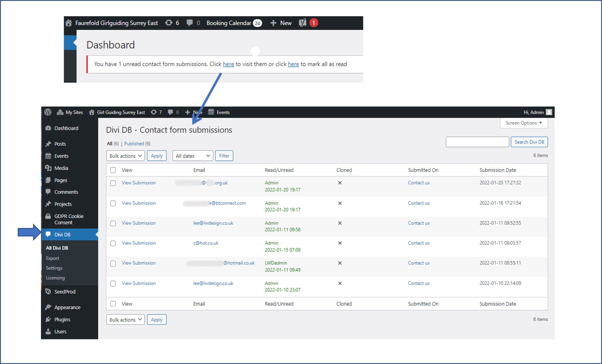The image size is (602, 364).
Task: Click Filter button
Action: tap(224, 156)
